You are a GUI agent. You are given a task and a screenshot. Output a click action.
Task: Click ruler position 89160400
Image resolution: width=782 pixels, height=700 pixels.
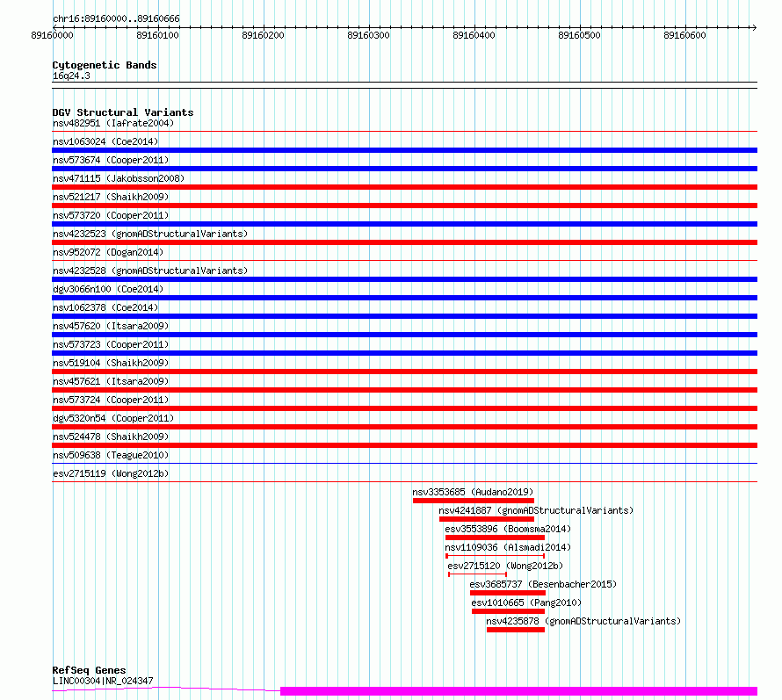474,35
